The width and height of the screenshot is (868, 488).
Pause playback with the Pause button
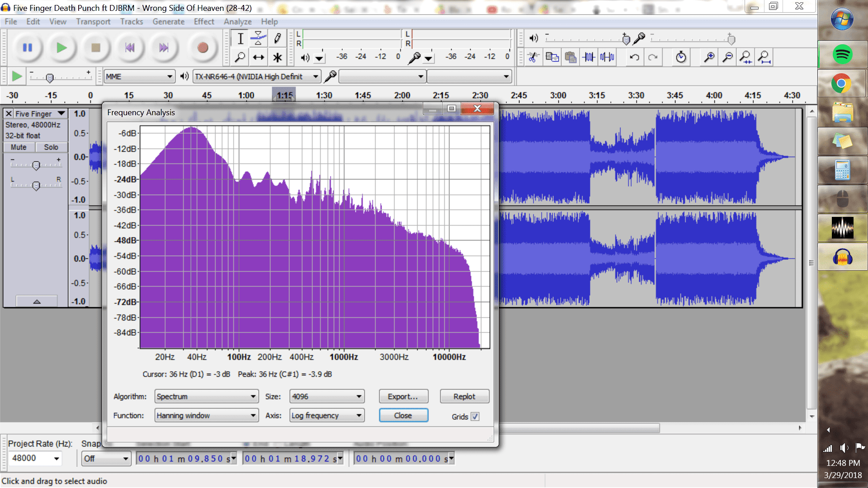[x=28, y=47]
